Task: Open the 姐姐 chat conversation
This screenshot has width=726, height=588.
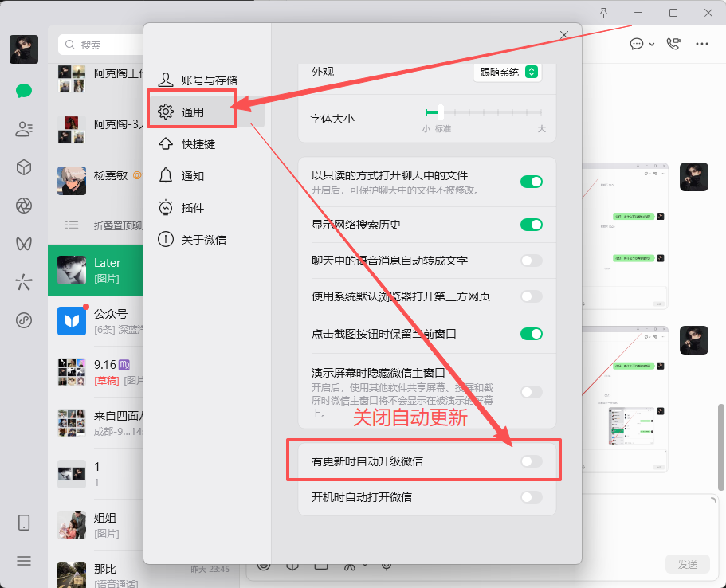Action: coord(96,525)
